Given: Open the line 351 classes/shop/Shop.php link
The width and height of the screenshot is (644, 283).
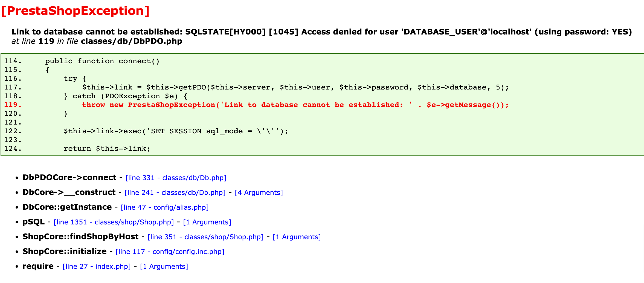Looking at the screenshot, I should tap(205, 237).
